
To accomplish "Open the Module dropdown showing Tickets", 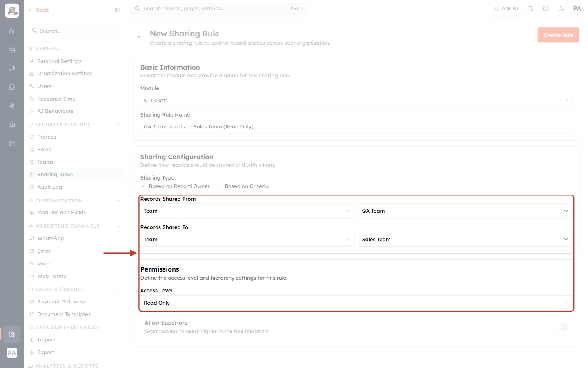I will (356, 101).
